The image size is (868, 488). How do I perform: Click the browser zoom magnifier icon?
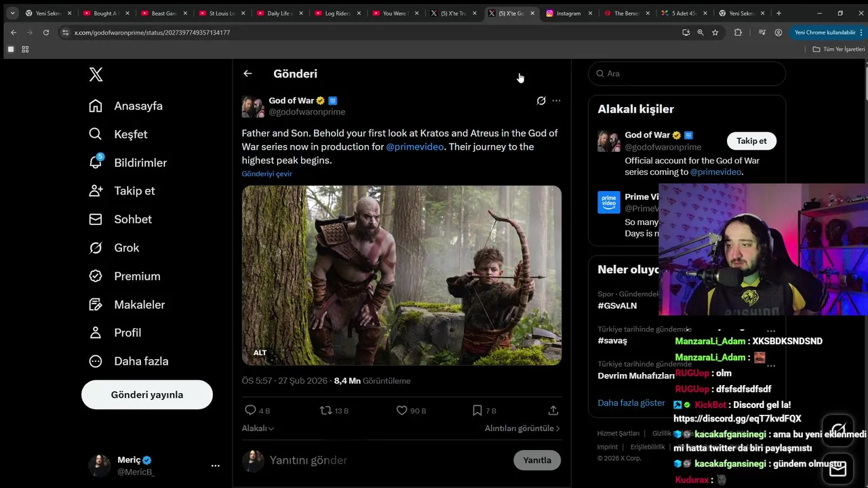point(701,32)
